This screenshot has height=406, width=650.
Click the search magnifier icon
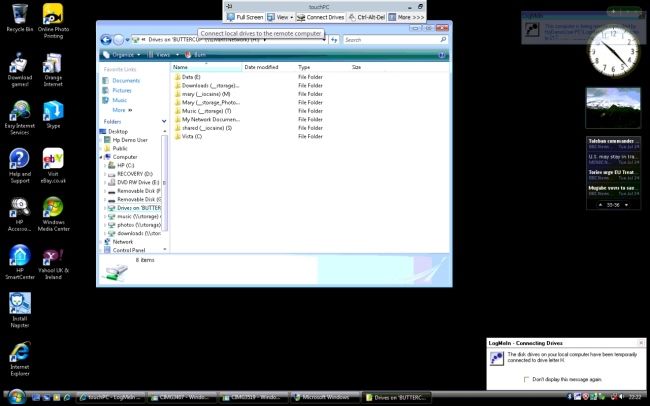pos(443,40)
